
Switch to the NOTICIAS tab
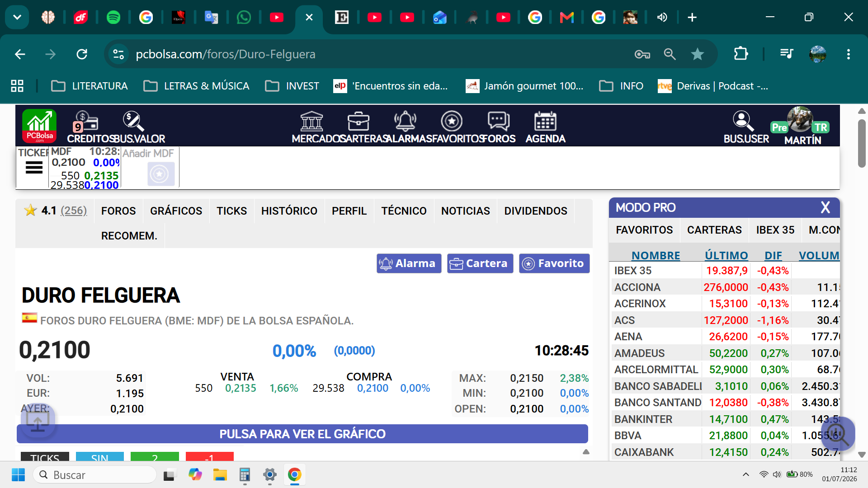click(466, 211)
